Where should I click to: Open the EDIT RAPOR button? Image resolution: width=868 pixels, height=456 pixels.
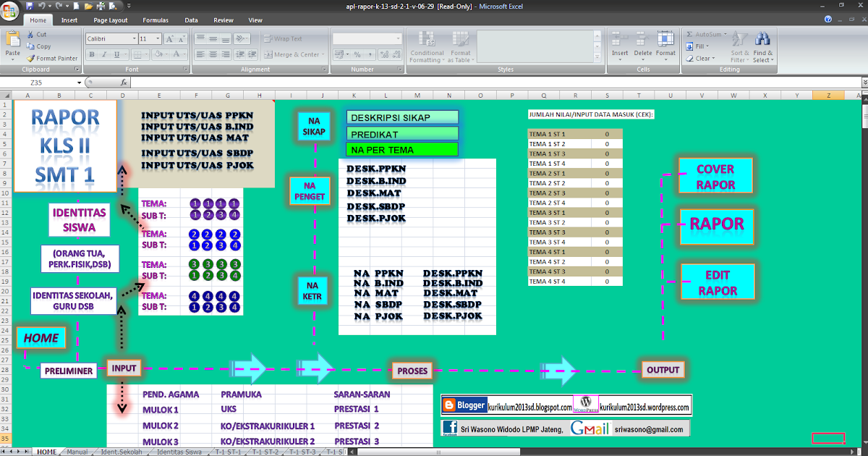coord(718,282)
